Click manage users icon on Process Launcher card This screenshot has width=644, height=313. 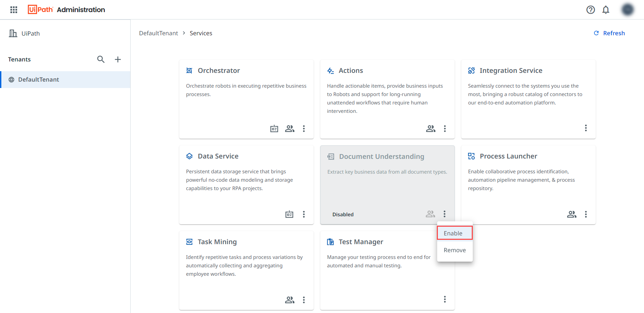572,214
